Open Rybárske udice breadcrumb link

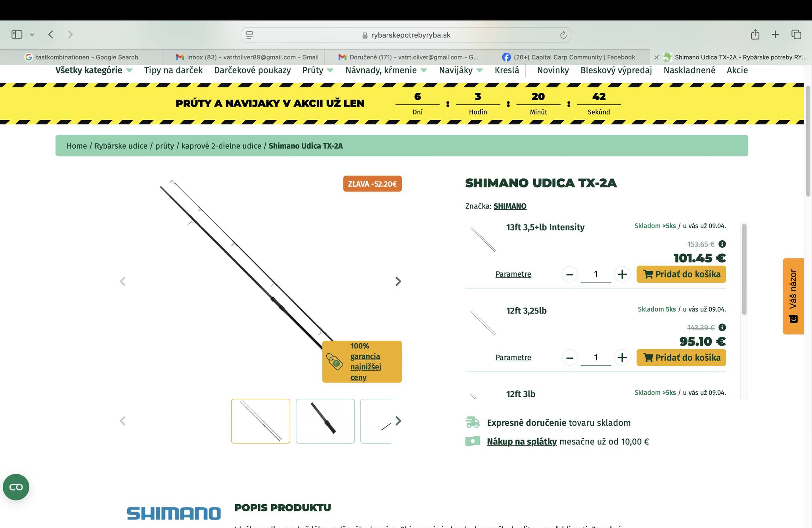(x=121, y=146)
